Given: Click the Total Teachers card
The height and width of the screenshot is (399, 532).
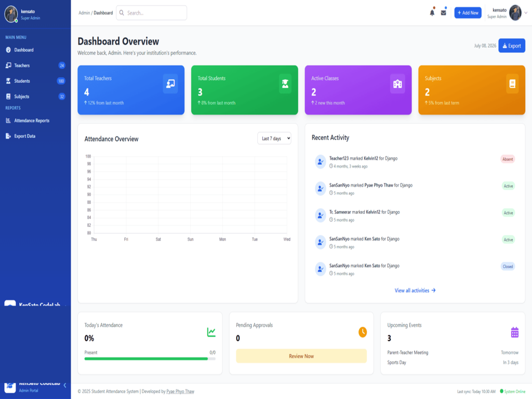Looking at the screenshot, I should tap(131, 90).
